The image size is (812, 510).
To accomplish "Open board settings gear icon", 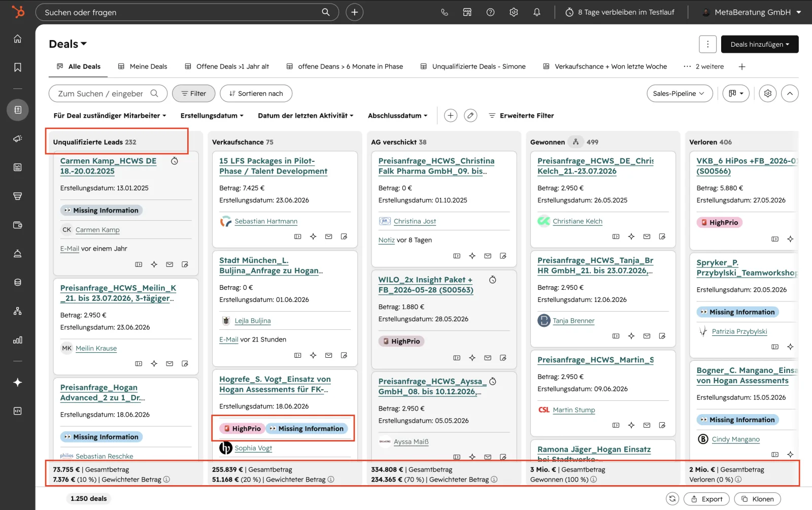I will pyautogui.click(x=768, y=93).
